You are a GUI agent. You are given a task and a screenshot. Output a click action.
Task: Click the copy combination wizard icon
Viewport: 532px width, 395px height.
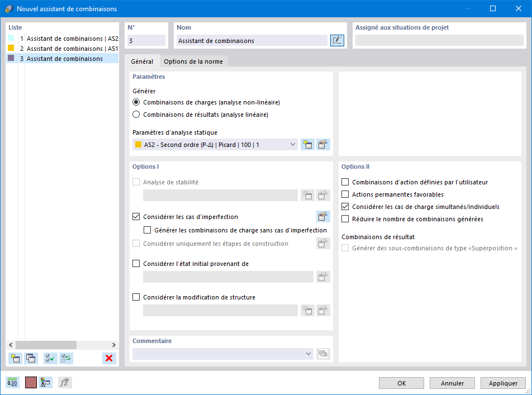31,358
